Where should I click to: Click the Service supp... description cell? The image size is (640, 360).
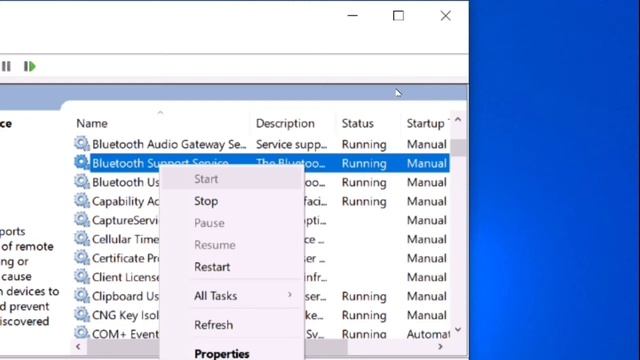291,144
